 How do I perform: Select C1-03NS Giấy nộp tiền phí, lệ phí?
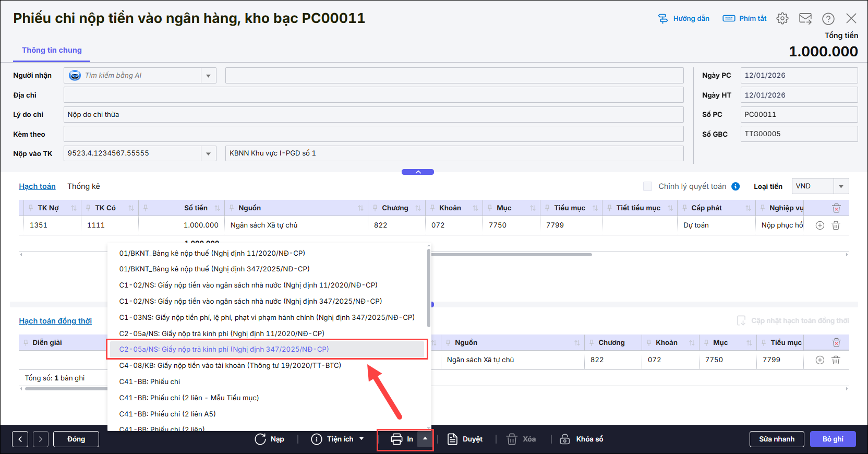point(267,317)
